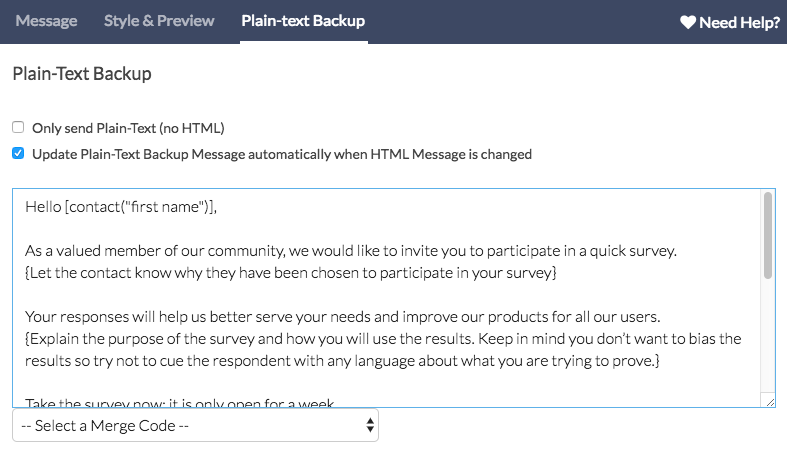Click the message text area scrollbar thumb
This screenshot has width=787, height=456.
[x=768, y=235]
